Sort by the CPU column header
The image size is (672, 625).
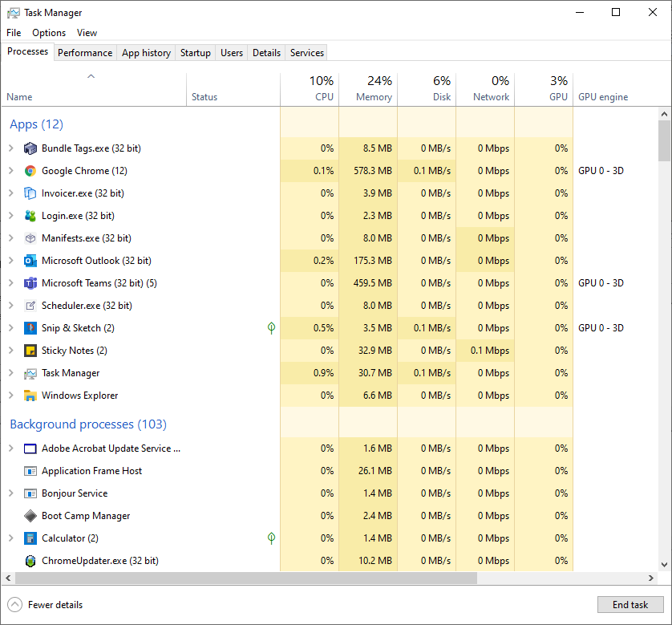tap(310, 89)
